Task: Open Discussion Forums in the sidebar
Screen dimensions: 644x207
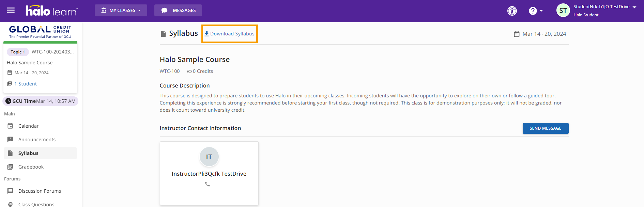Action: coord(40,191)
